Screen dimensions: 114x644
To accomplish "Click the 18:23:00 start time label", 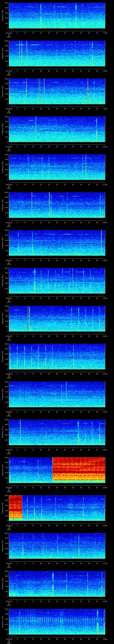I will (9, 298).
